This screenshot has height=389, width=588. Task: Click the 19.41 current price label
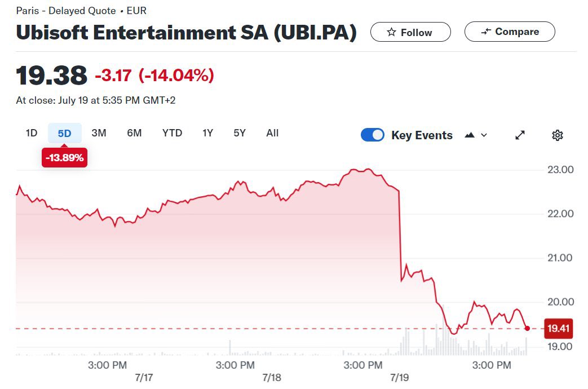point(557,328)
